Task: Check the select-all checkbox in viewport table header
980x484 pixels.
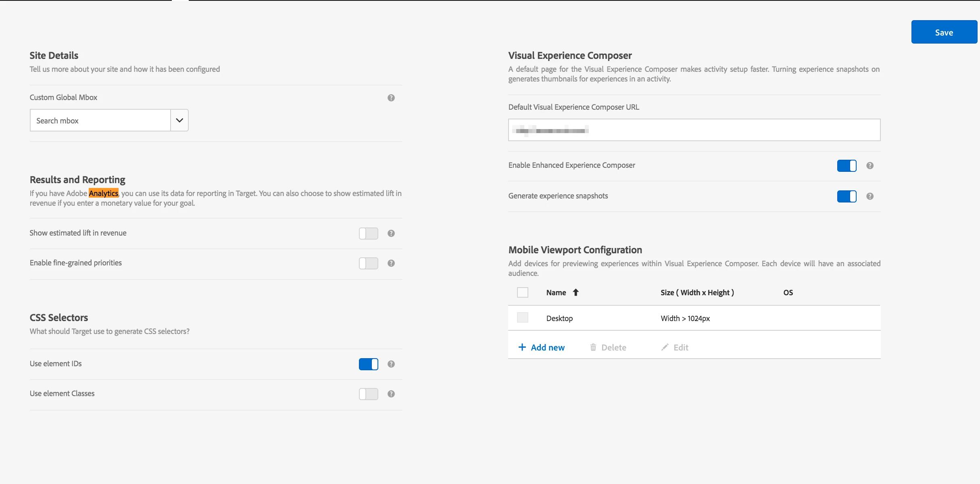Action: tap(522, 292)
